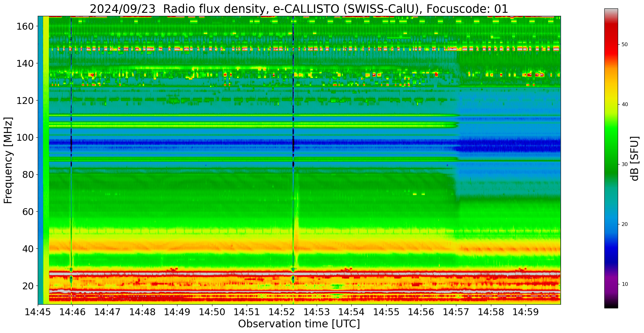Click the 40 MHz frequency tick label
Screen dimensions: 644x333
click(x=28, y=249)
